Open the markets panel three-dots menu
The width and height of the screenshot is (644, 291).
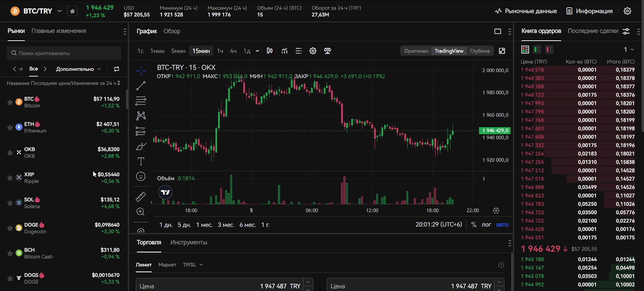point(125,31)
